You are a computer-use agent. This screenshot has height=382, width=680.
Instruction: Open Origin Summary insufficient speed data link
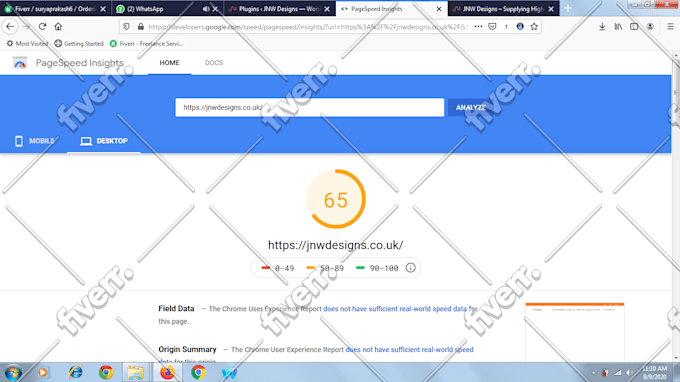(409, 349)
